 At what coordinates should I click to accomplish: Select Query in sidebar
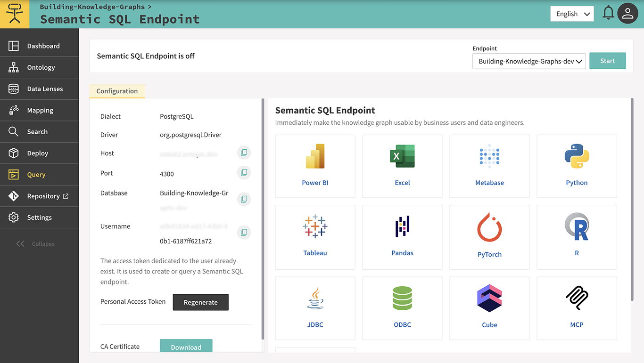click(x=39, y=175)
